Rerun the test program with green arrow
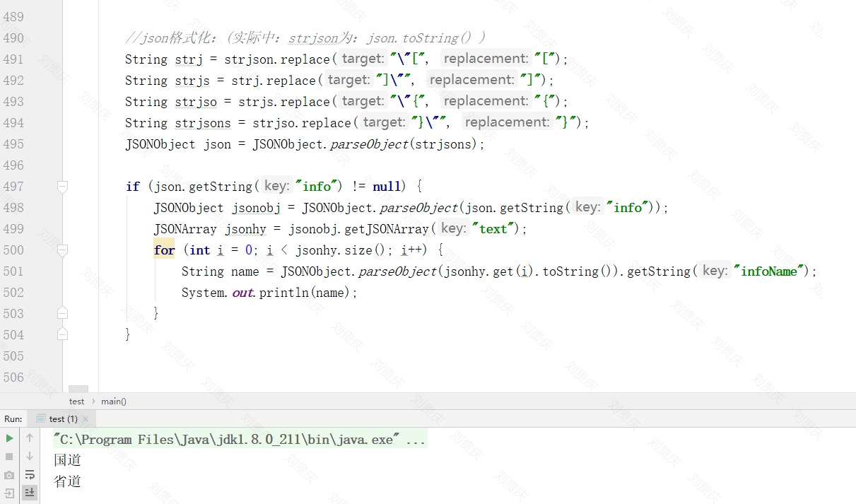The height and width of the screenshot is (504, 856). pyautogui.click(x=9, y=439)
